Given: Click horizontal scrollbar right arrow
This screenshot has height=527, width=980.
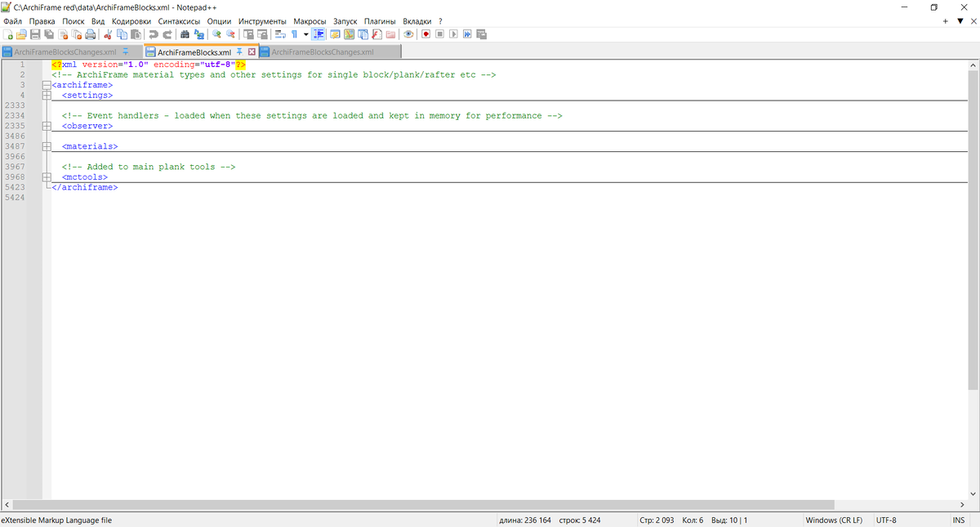Looking at the screenshot, I should [x=961, y=504].
